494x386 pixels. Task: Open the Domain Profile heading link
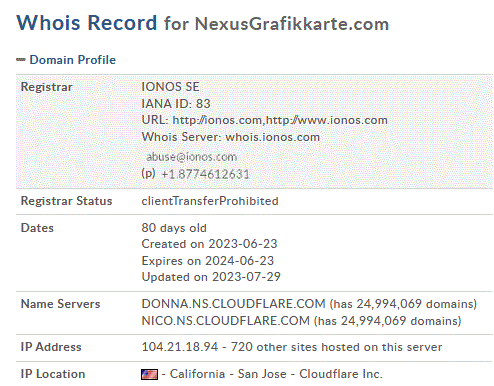73,60
